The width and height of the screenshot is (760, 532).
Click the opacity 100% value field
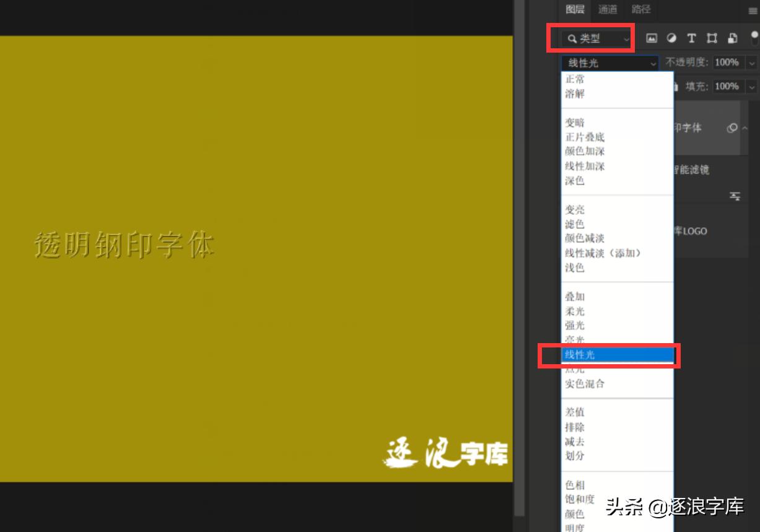pyautogui.click(x=726, y=63)
